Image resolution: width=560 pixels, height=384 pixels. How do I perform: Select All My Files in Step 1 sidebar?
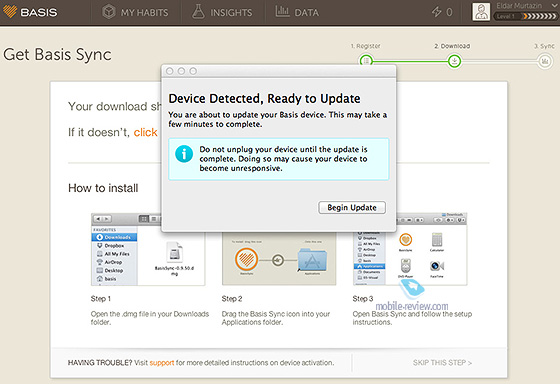(x=114, y=254)
